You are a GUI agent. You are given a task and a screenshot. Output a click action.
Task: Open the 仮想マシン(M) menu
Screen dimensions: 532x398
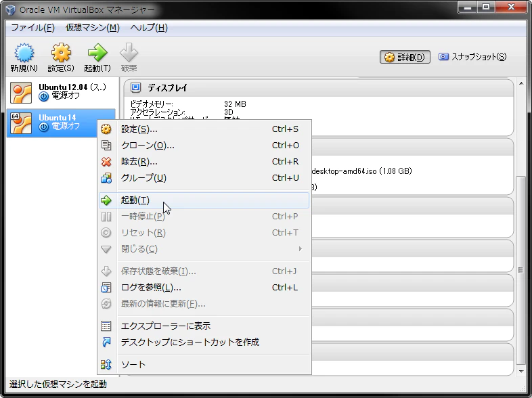(92, 28)
